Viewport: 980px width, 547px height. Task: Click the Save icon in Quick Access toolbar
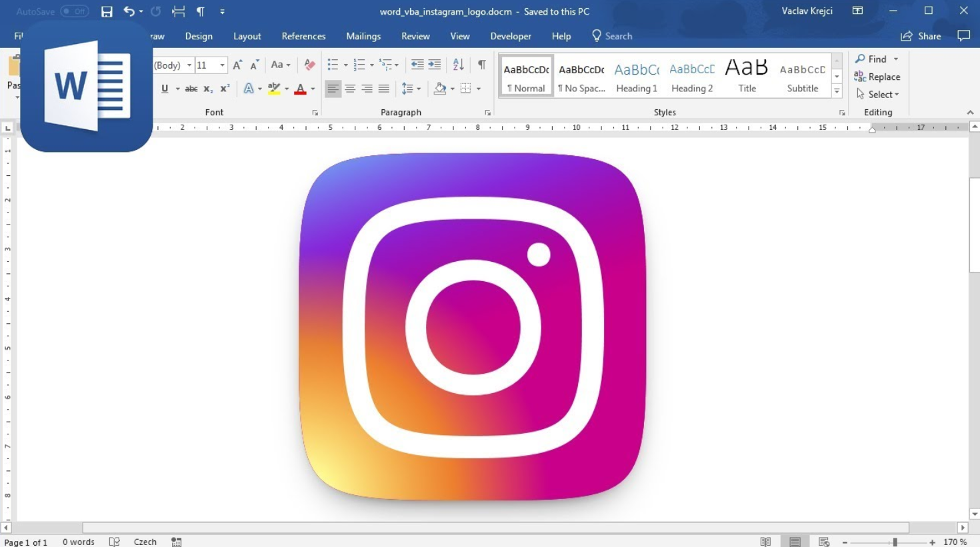(x=106, y=11)
